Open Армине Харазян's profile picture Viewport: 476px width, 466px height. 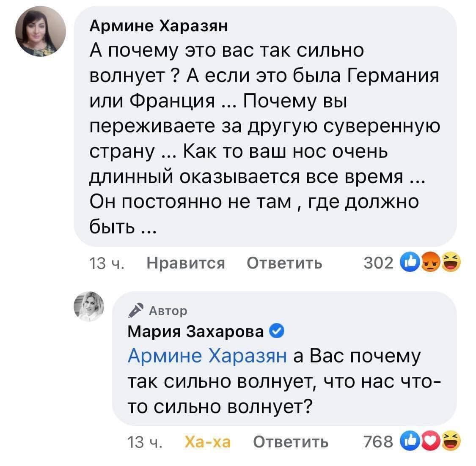[41, 31]
